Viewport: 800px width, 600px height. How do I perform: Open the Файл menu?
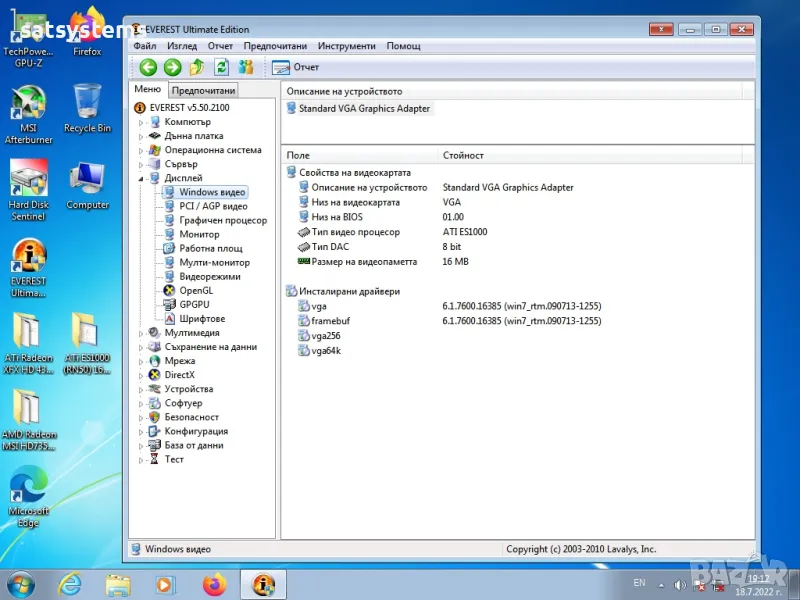144,46
